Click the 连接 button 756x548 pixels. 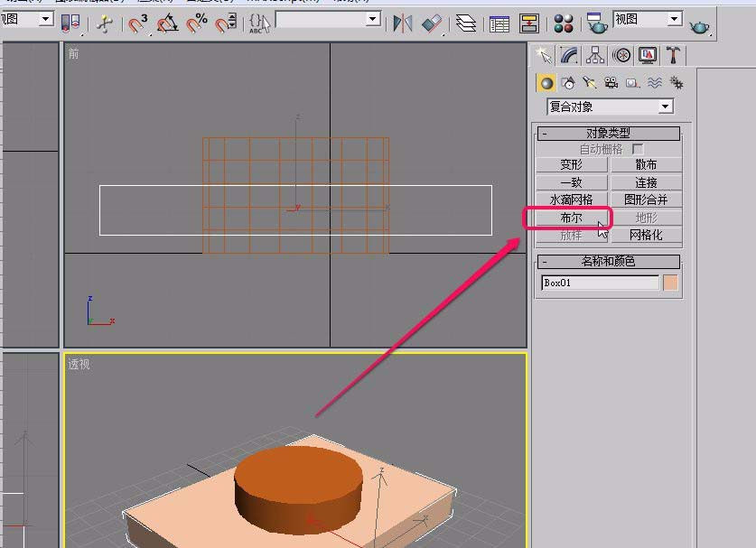click(646, 182)
